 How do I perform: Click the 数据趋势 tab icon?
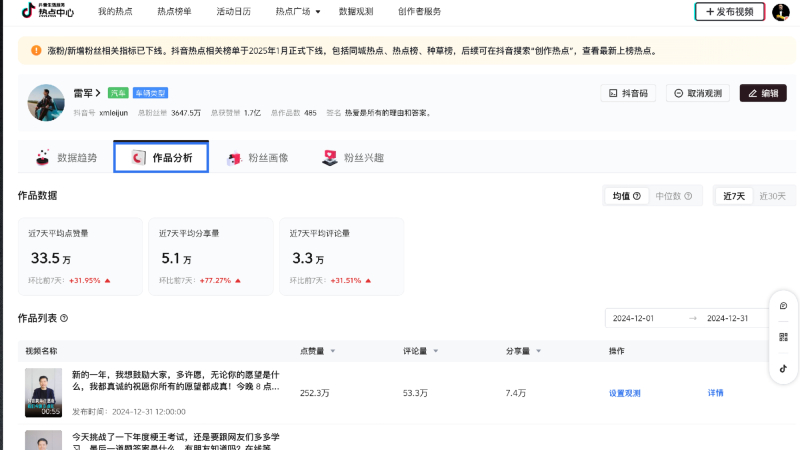(43, 157)
